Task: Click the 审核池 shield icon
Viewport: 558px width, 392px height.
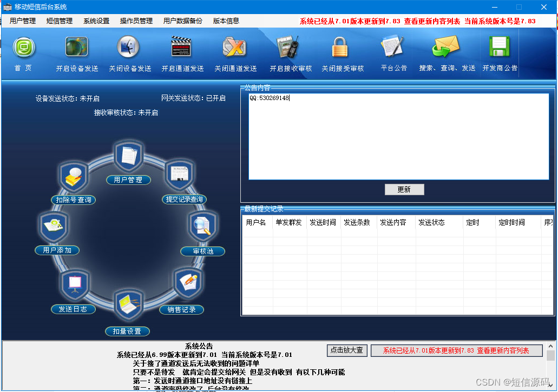Action: 202,225
